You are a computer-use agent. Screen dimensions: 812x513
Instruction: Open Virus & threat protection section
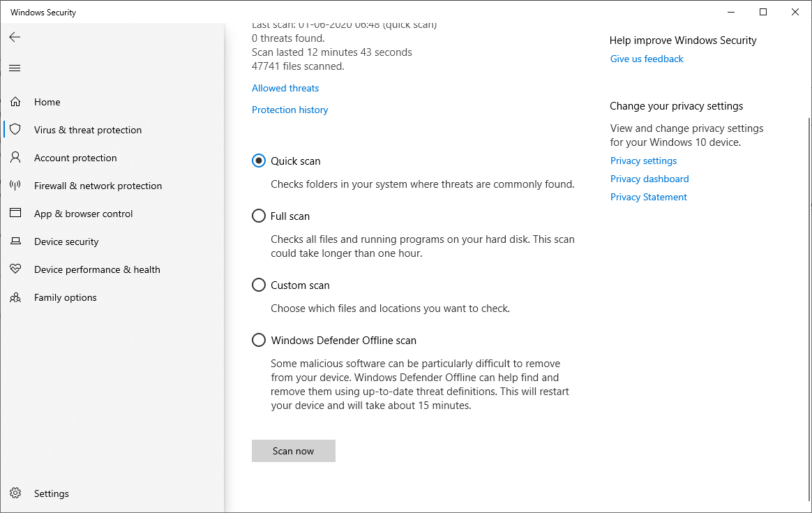(112, 130)
